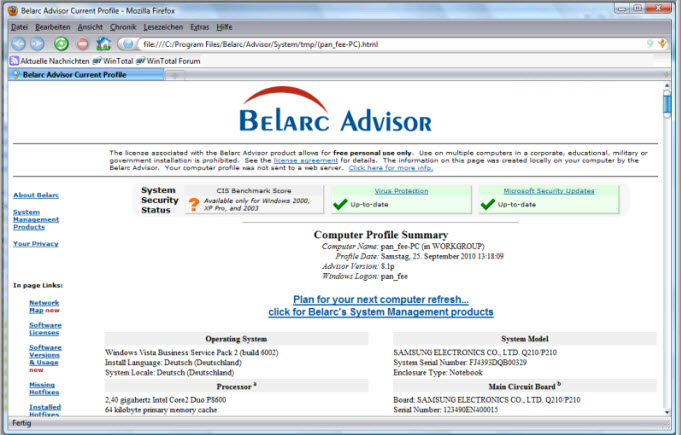Open the Your Privacy link
The width and height of the screenshot is (681, 435).
click(x=36, y=244)
